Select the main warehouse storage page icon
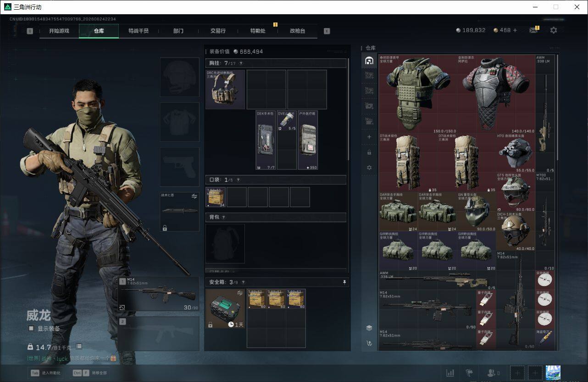This screenshot has height=382, width=588. coord(369,61)
